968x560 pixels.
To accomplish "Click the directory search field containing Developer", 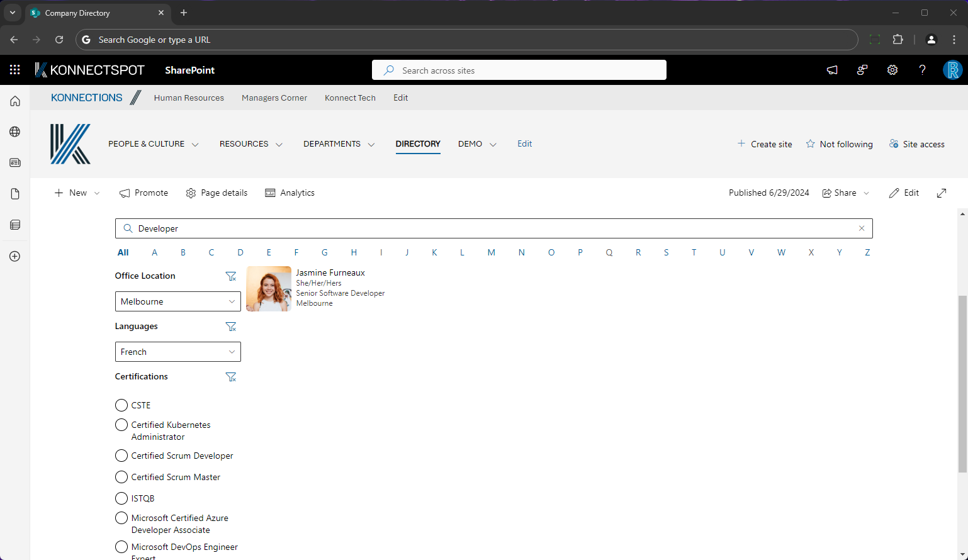I will [x=494, y=228].
